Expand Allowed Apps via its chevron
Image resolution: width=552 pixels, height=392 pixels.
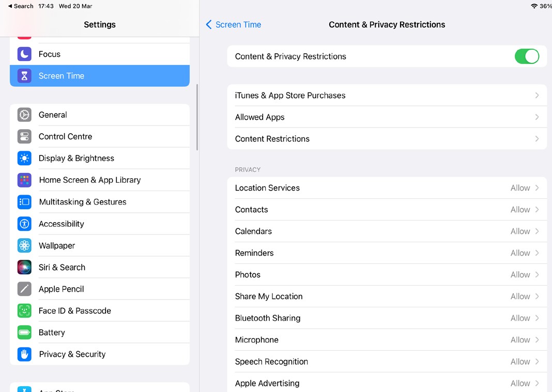[537, 117]
